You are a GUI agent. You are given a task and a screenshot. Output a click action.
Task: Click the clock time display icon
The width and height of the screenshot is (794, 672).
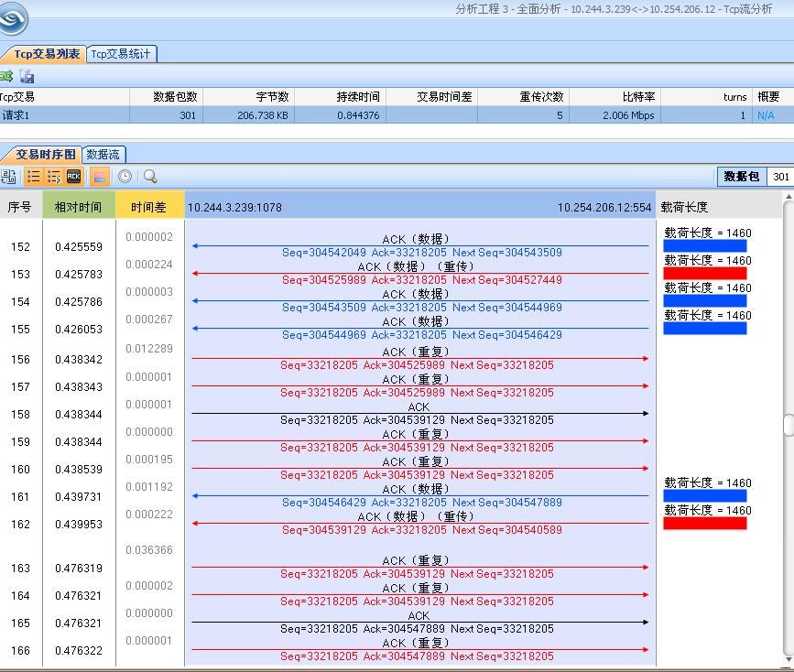[125, 177]
